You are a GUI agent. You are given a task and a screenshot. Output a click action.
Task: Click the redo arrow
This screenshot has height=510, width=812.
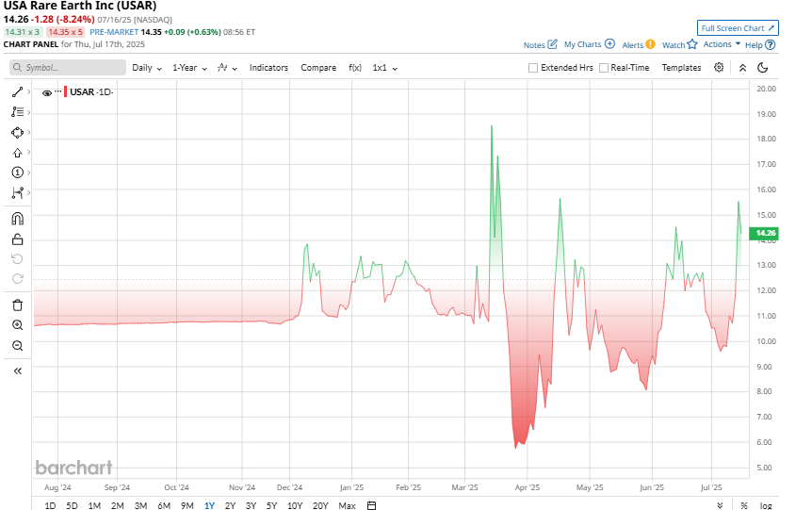coord(17,279)
